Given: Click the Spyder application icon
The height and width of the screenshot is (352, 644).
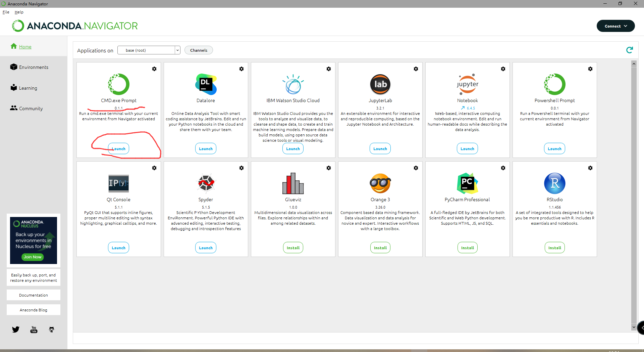Looking at the screenshot, I should [x=206, y=183].
